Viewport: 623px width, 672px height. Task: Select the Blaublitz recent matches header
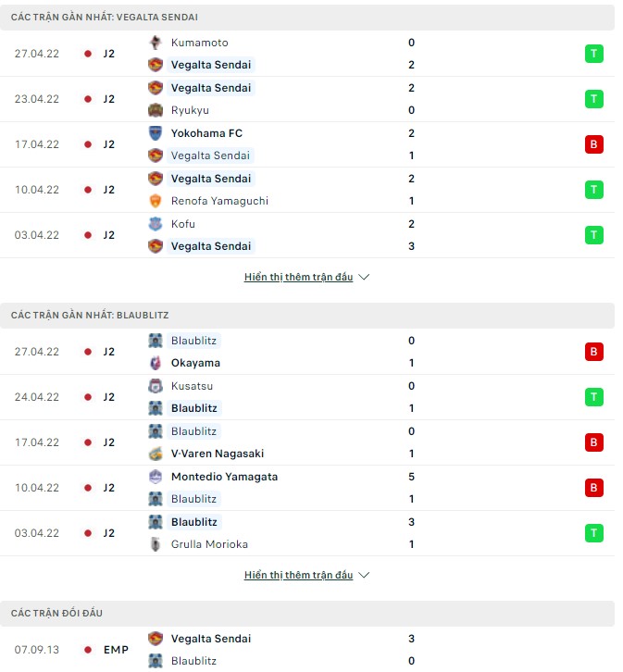click(89, 316)
